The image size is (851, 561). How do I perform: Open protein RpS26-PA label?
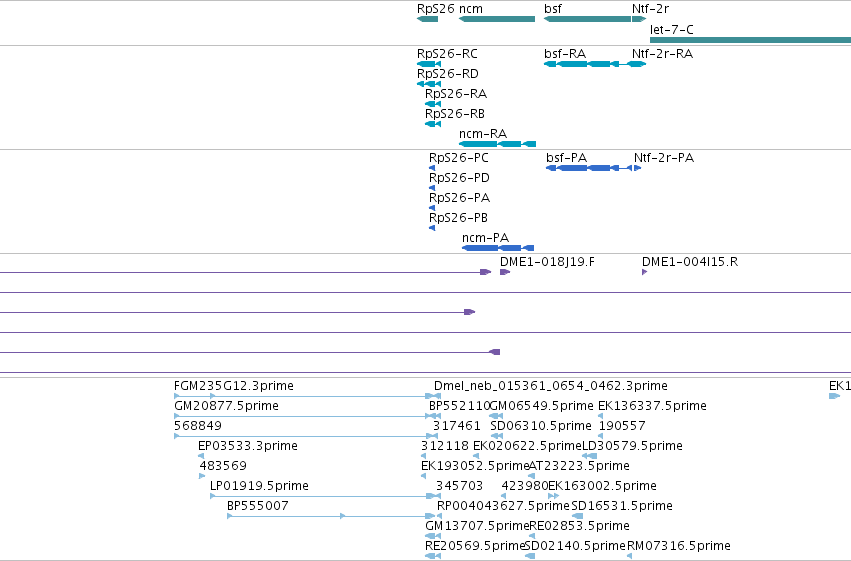(459, 198)
